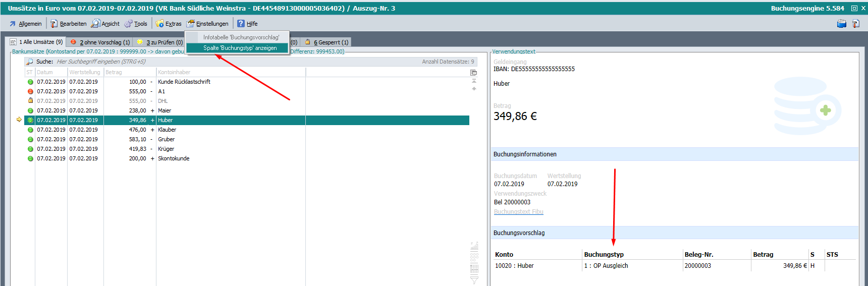Switch to the "2 ohne Vorschlag (1)" tab
The width and height of the screenshot is (868, 286).
100,42
